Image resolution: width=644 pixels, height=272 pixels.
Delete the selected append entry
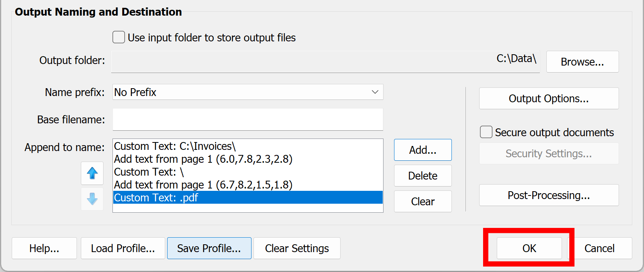click(423, 176)
